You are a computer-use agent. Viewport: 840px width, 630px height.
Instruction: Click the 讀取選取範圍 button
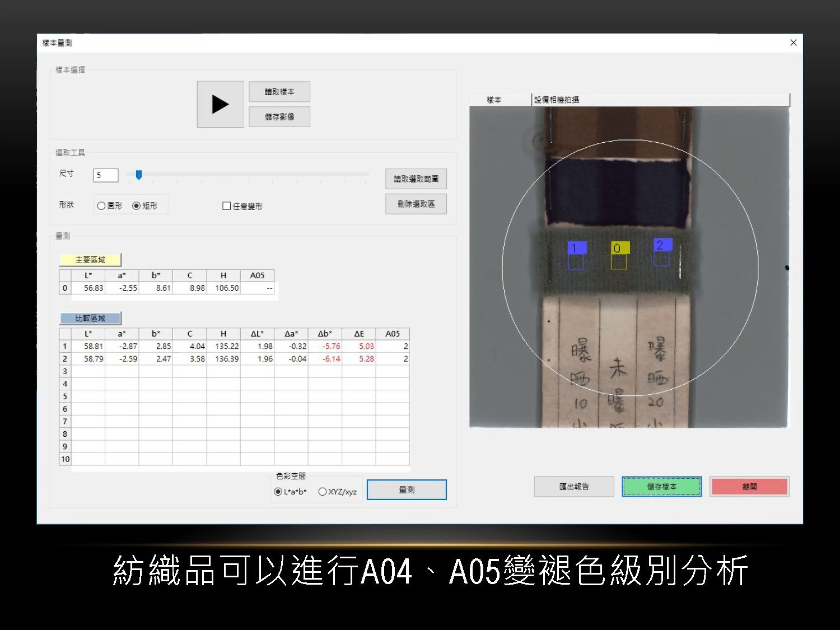tap(416, 179)
